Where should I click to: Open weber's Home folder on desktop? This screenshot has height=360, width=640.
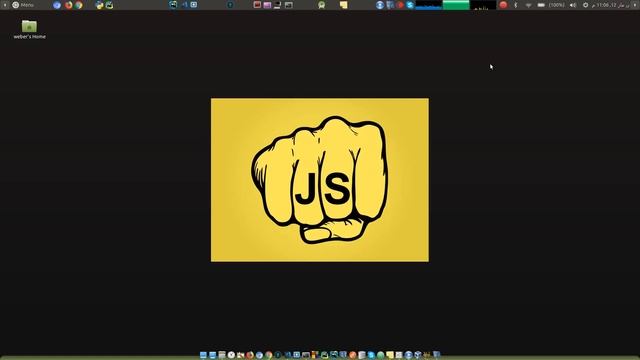pos(29,29)
